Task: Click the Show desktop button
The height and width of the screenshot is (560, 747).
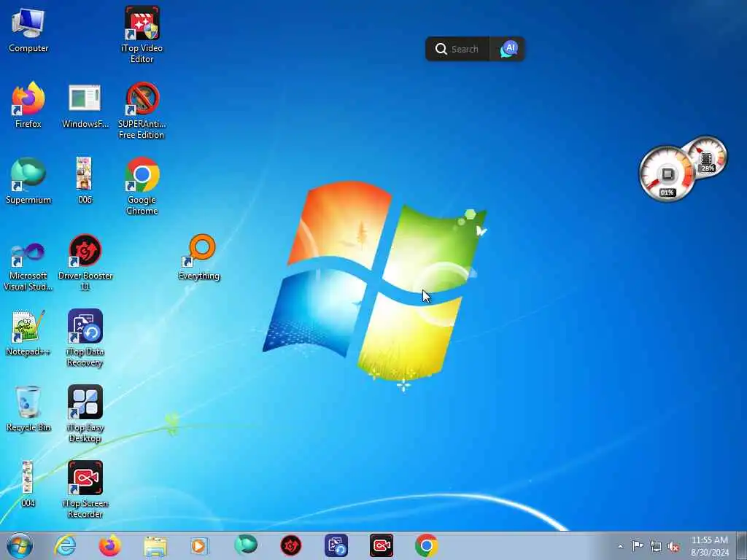Action: pyautogui.click(x=741, y=545)
